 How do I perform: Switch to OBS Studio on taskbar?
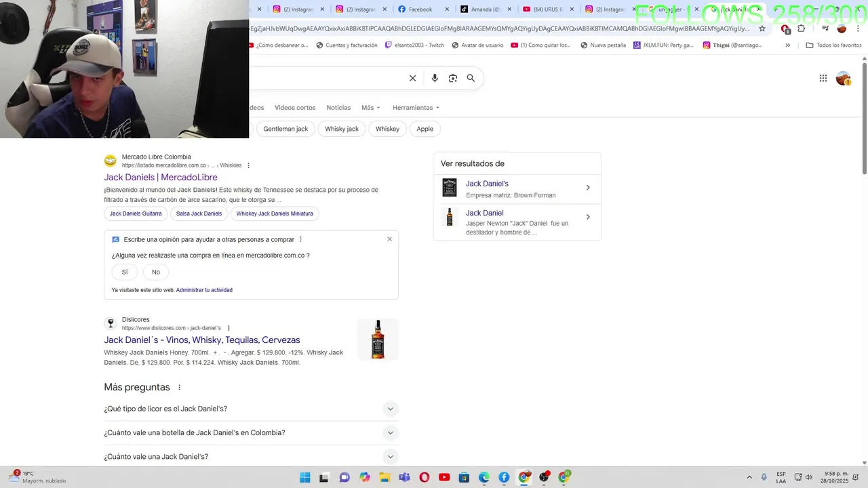point(544,477)
